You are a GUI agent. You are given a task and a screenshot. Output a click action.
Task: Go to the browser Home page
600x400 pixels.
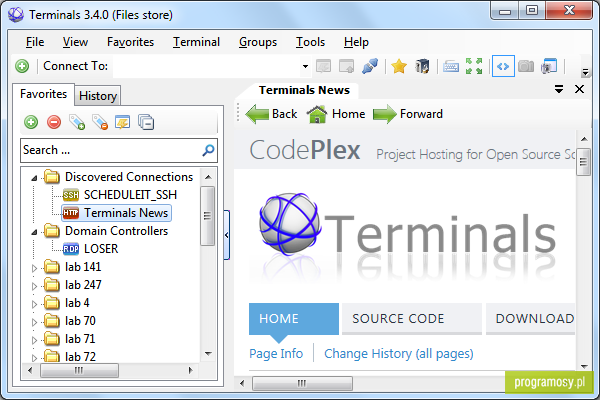[x=336, y=114]
